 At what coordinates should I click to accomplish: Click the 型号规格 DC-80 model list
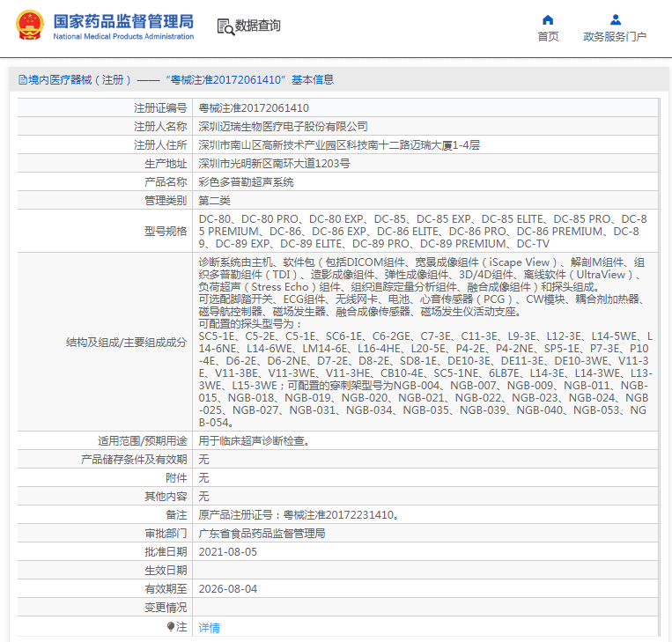click(423, 231)
